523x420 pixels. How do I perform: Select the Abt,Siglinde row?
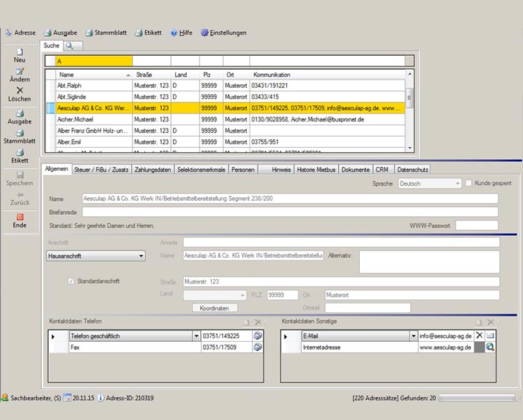pyautogui.click(x=225, y=97)
